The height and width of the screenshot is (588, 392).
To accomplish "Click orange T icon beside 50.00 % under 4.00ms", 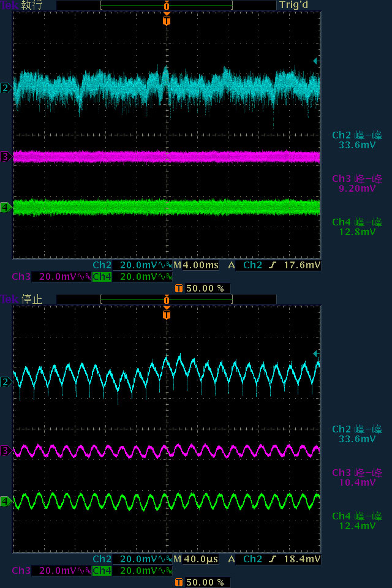I will [179, 288].
